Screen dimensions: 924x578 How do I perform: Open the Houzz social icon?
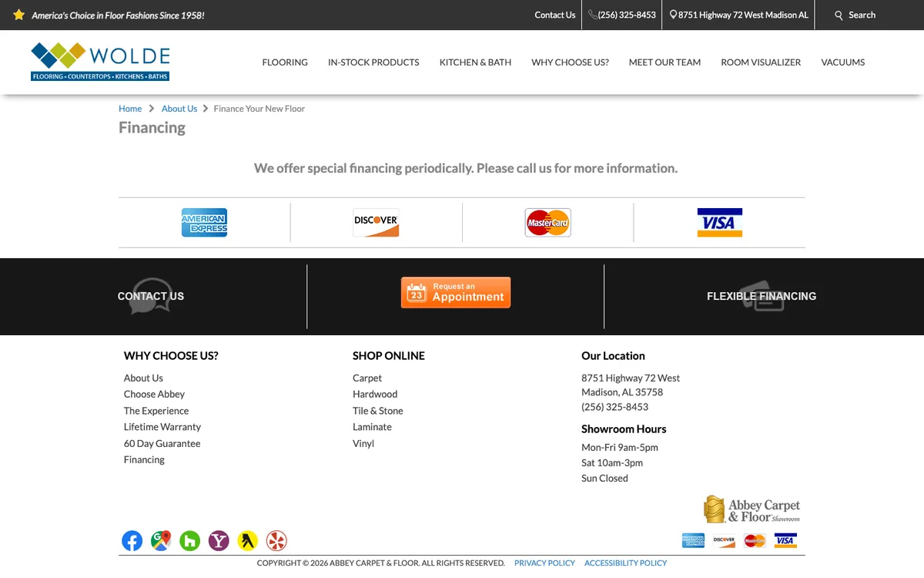click(190, 541)
